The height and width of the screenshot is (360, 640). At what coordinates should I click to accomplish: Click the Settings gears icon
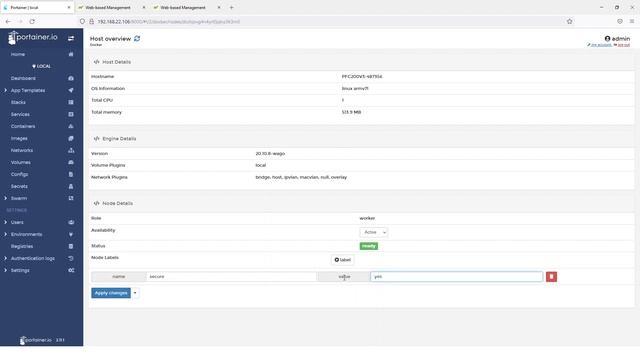[x=71, y=270]
